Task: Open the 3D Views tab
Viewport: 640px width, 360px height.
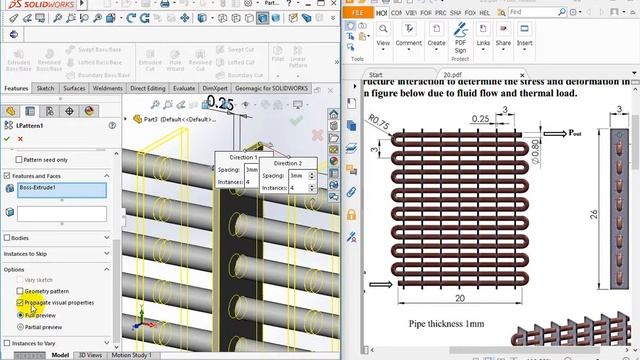Action: pos(90,355)
